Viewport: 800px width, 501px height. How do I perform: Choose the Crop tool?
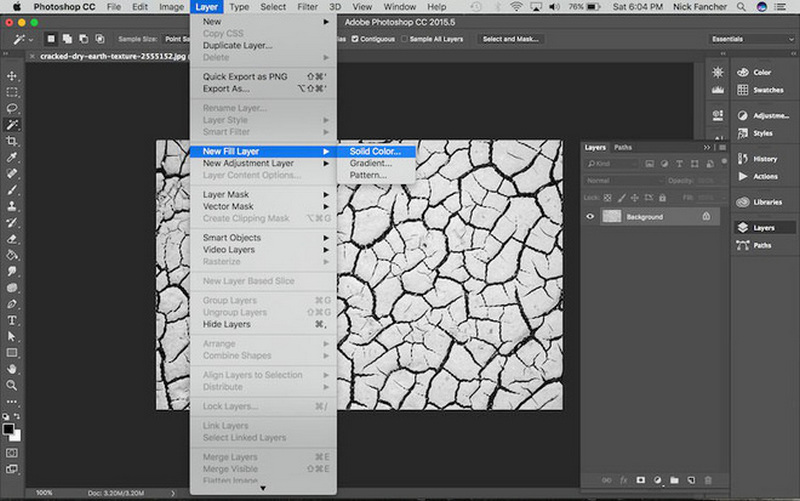coord(12,141)
